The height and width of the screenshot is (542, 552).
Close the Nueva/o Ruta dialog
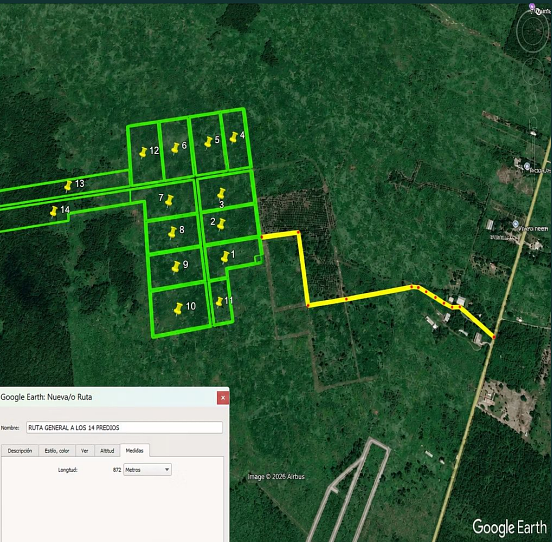tap(223, 398)
